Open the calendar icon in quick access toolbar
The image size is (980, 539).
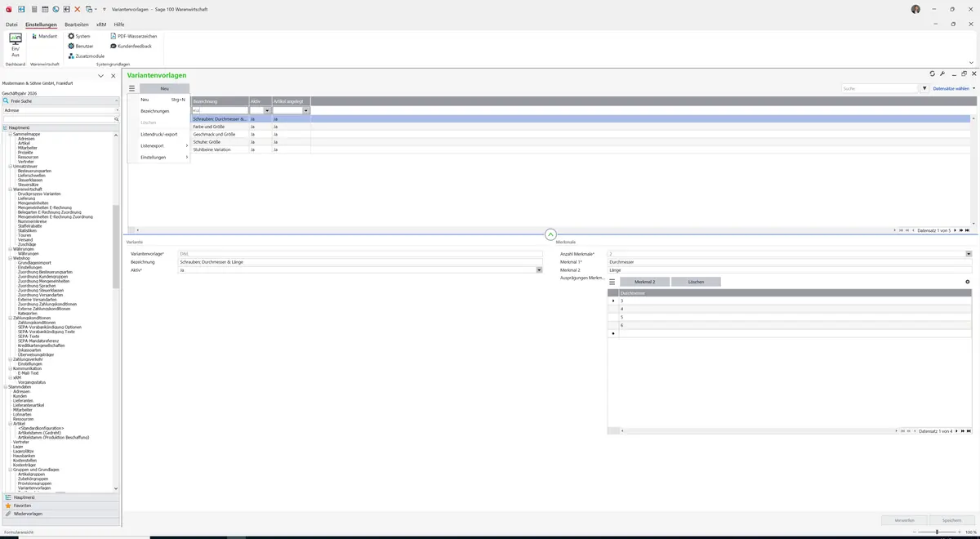click(x=45, y=9)
